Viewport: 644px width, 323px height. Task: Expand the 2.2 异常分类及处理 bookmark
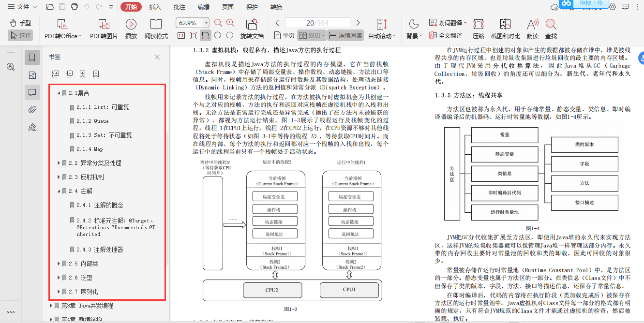[59, 163]
